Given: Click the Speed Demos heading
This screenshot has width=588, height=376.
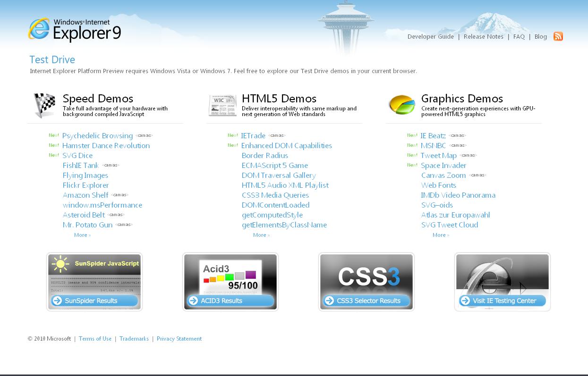Looking at the screenshot, I should click(98, 99).
